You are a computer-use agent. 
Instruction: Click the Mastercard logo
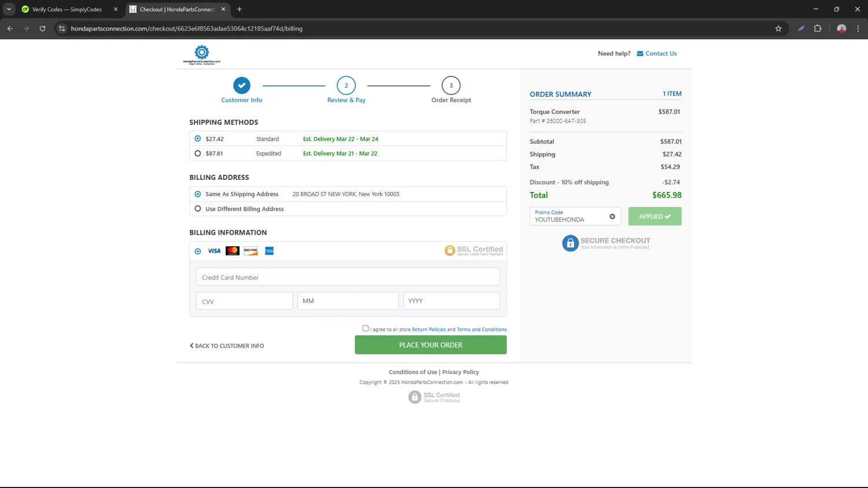[233, 251]
